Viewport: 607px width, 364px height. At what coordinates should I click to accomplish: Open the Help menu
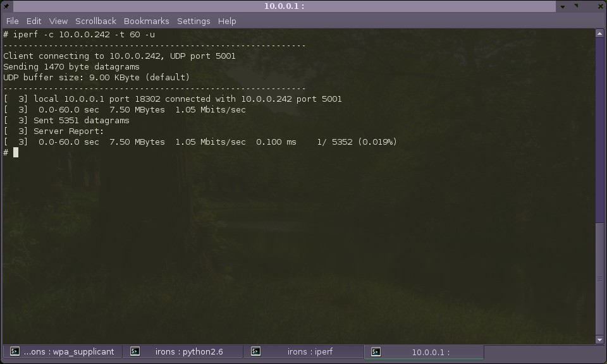pos(227,21)
